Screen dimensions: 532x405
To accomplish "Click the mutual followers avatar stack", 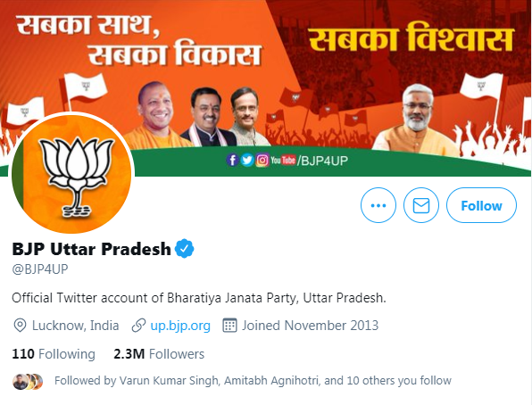I will (x=28, y=382).
